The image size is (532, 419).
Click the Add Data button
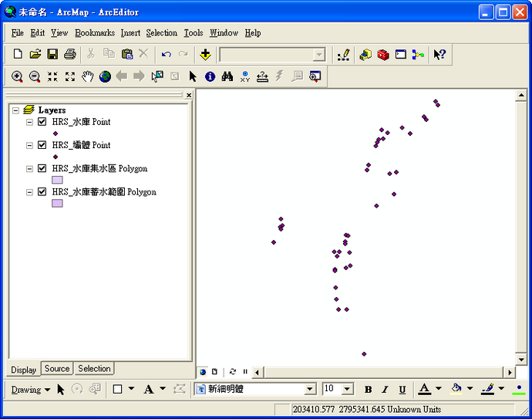[x=205, y=54]
